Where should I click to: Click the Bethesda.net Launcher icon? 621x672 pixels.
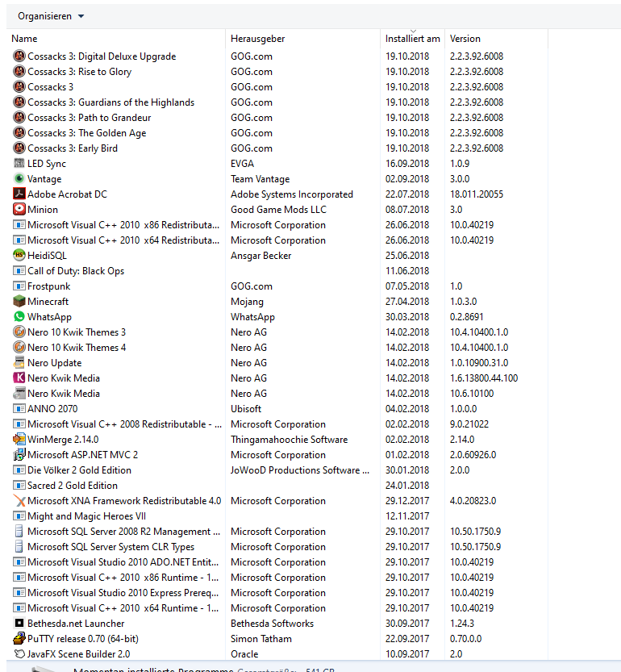point(19,623)
